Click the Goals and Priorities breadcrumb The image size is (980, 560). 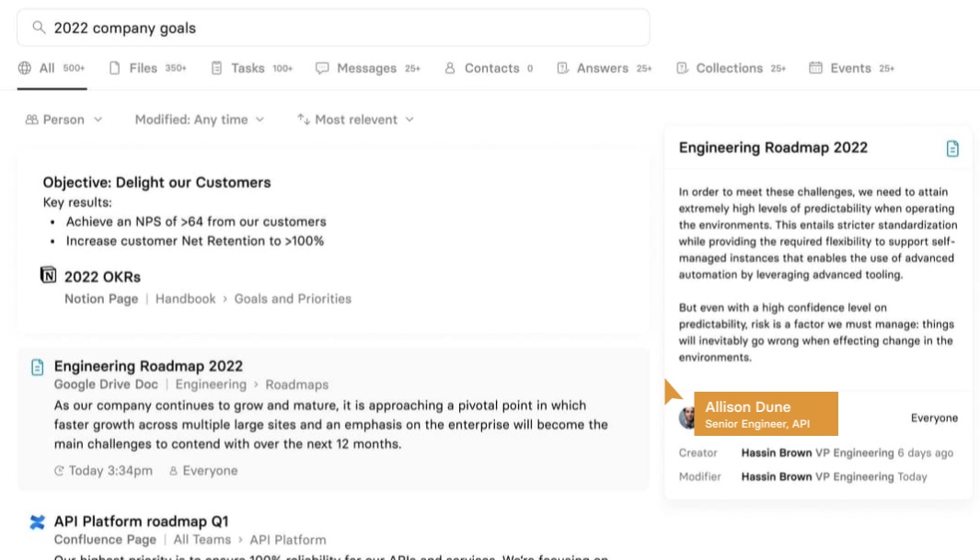click(x=293, y=299)
